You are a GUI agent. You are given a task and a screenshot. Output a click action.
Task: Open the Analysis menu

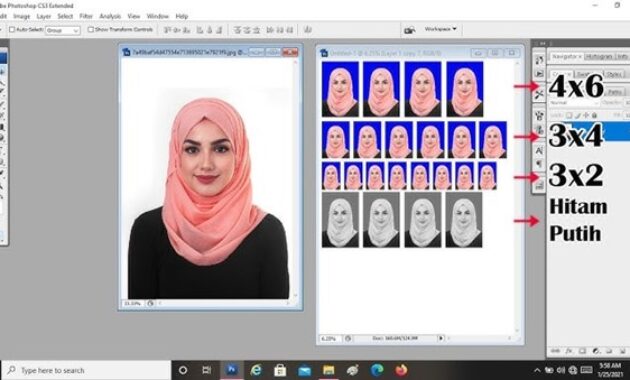(110, 16)
